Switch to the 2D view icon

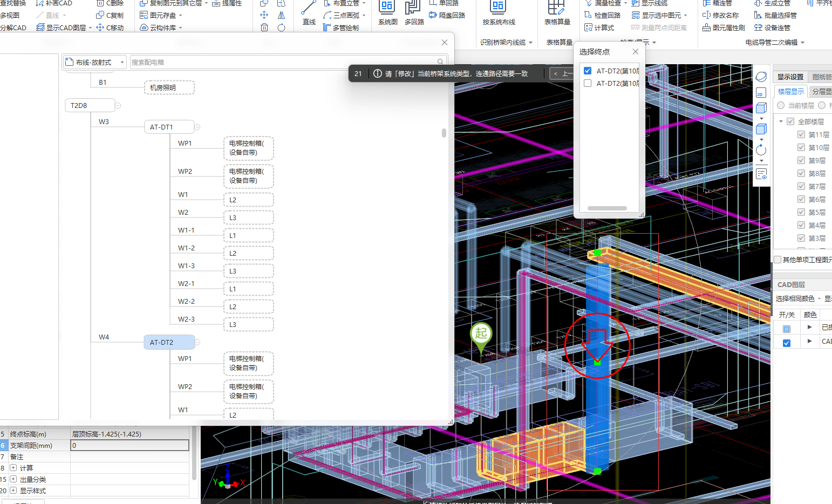(761, 93)
